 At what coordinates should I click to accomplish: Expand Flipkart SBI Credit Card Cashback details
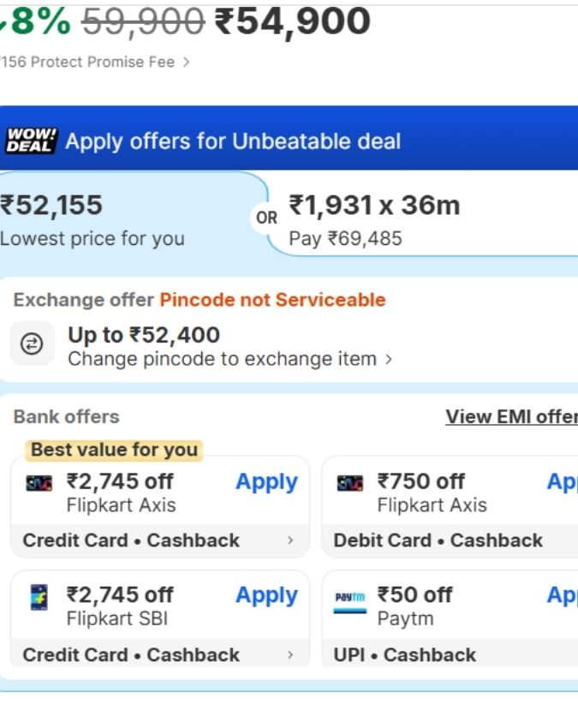pos(290,654)
